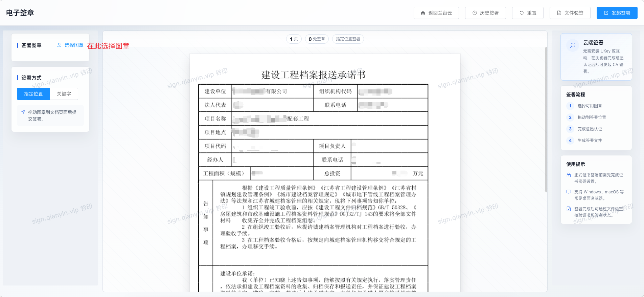Image resolution: width=644 pixels, height=297 pixels.
Task: Click the 指定位置签署 status pill
Action: point(348,39)
